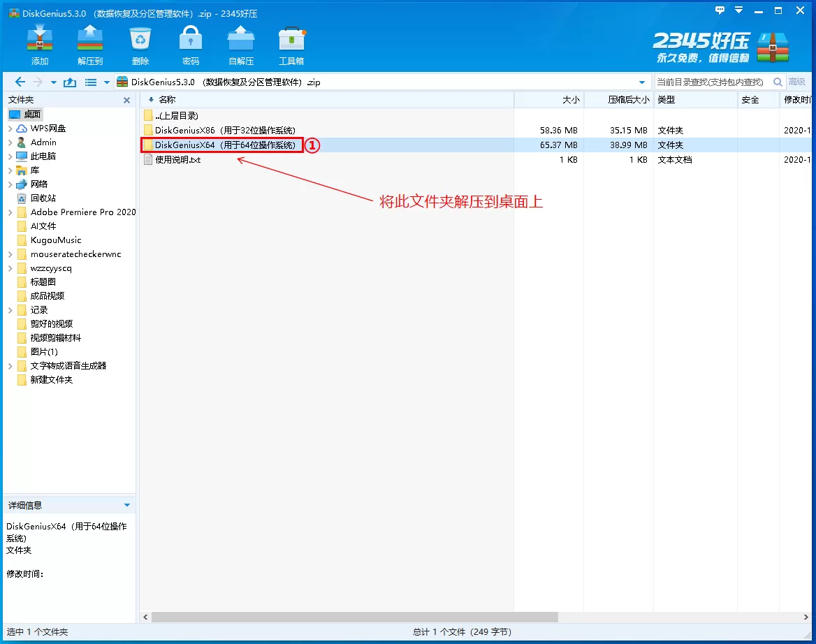Click the 解压到 (Extract to) icon
816x644 pixels.
point(90,43)
